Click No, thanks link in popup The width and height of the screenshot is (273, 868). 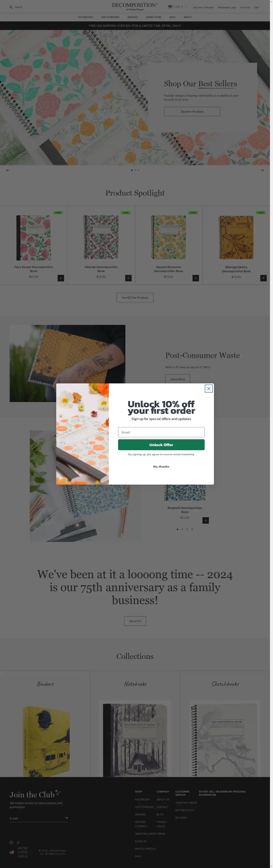click(161, 467)
